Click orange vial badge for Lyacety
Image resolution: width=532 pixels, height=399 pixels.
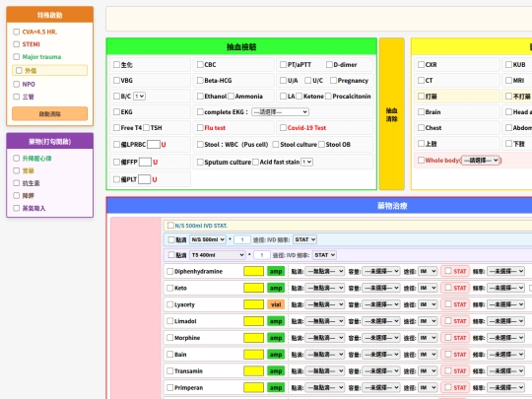click(x=276, y=304)
